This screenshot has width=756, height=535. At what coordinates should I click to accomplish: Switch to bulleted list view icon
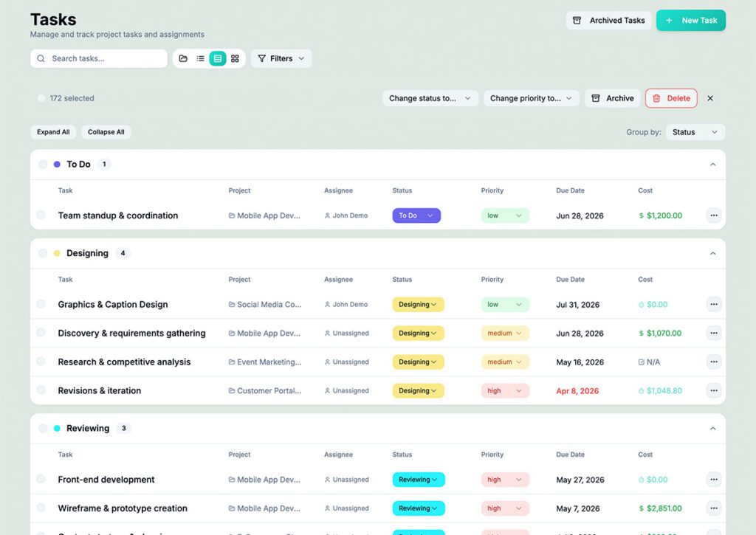pyautogui.click(x=201, y=58)
